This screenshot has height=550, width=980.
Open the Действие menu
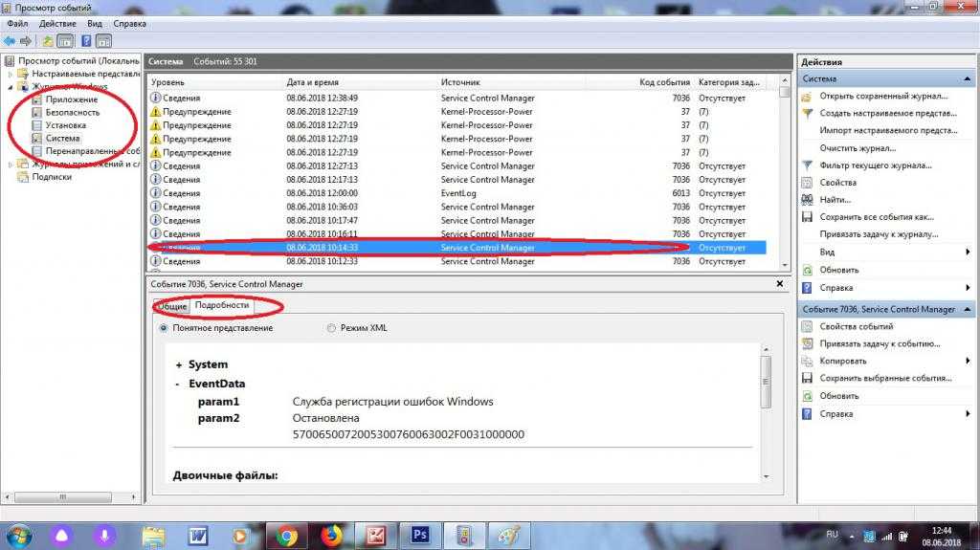[57, 23]
